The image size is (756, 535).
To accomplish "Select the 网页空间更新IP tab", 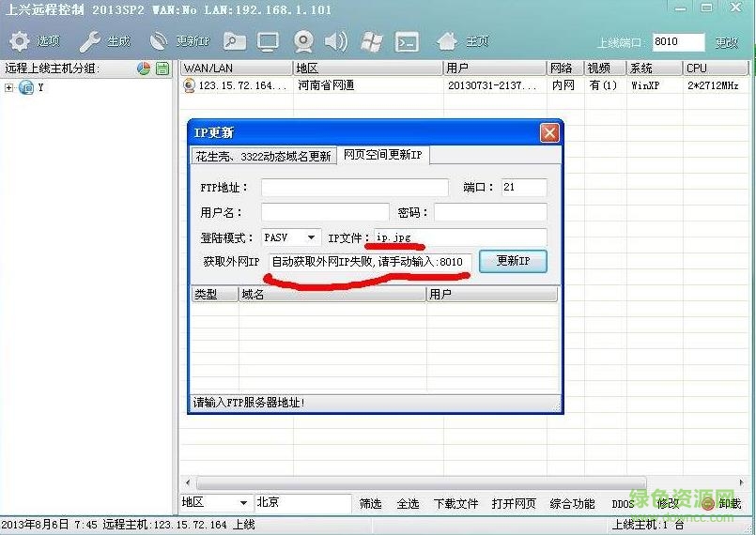I will (383, 155).
